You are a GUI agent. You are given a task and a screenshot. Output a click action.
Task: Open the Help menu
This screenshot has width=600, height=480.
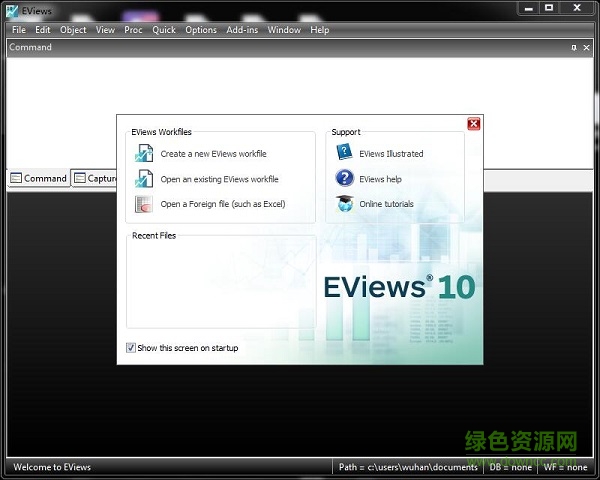point(320,30)
